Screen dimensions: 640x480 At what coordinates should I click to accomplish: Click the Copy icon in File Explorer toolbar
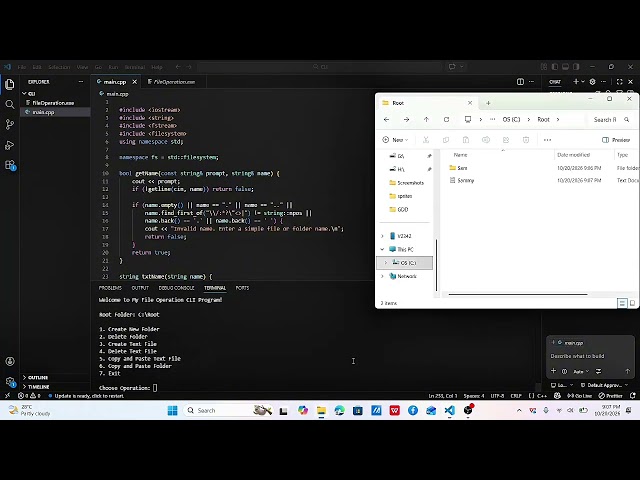point(446,140)
